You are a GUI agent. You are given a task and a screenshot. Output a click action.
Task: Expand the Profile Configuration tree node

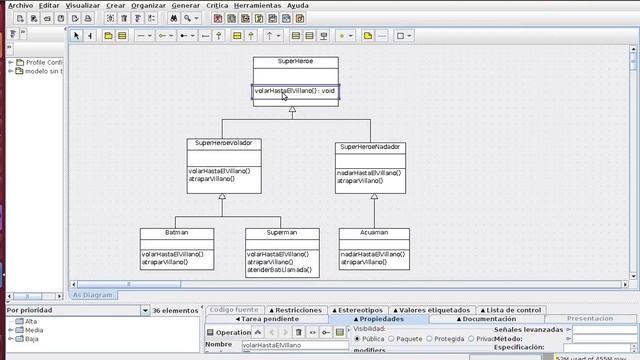click(x=11, y=62)
